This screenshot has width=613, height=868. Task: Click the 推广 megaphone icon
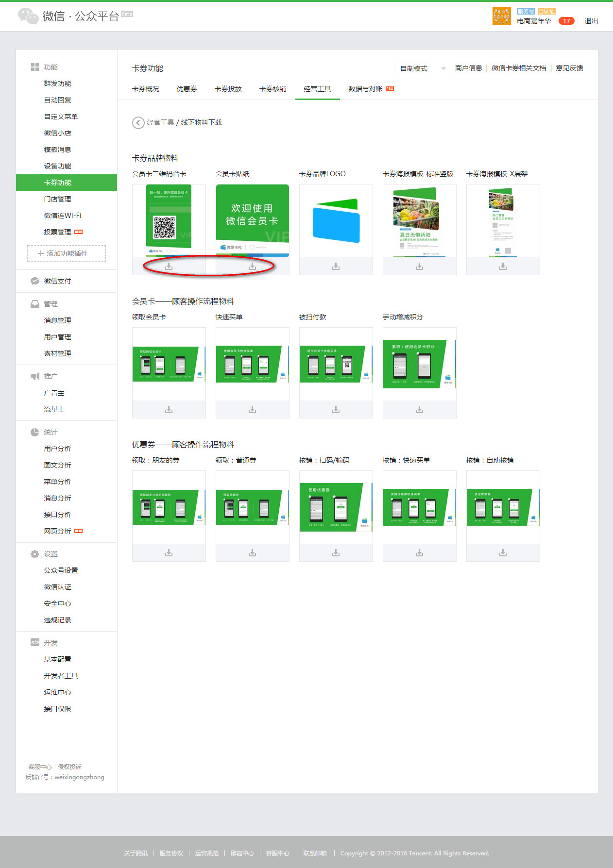(x=35, y=376)
